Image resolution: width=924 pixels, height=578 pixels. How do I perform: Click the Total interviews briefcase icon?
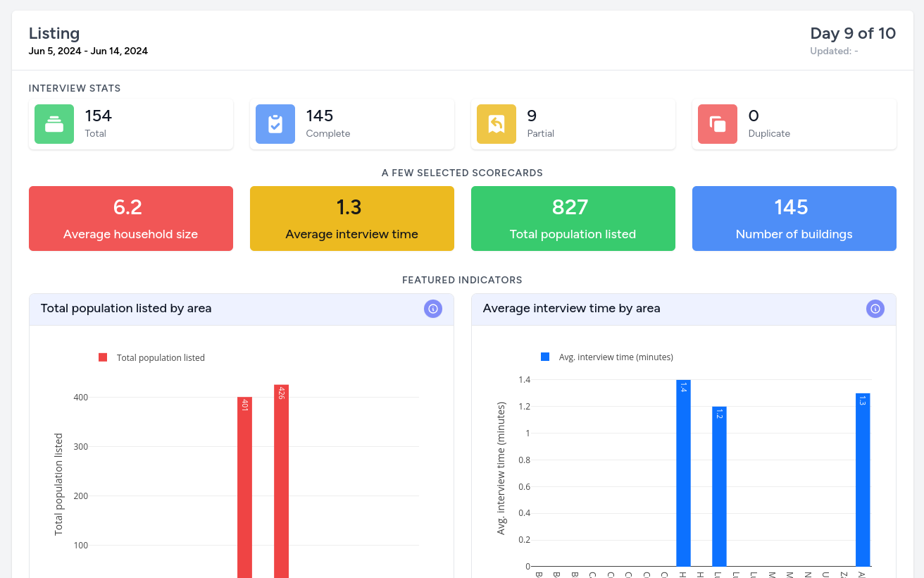pyautogui.click(x=54, y=124)
